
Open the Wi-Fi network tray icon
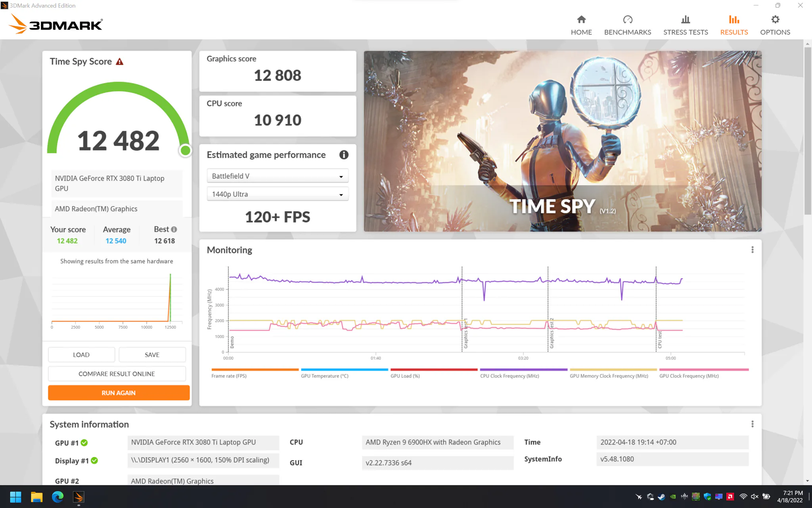pos(743,496)
